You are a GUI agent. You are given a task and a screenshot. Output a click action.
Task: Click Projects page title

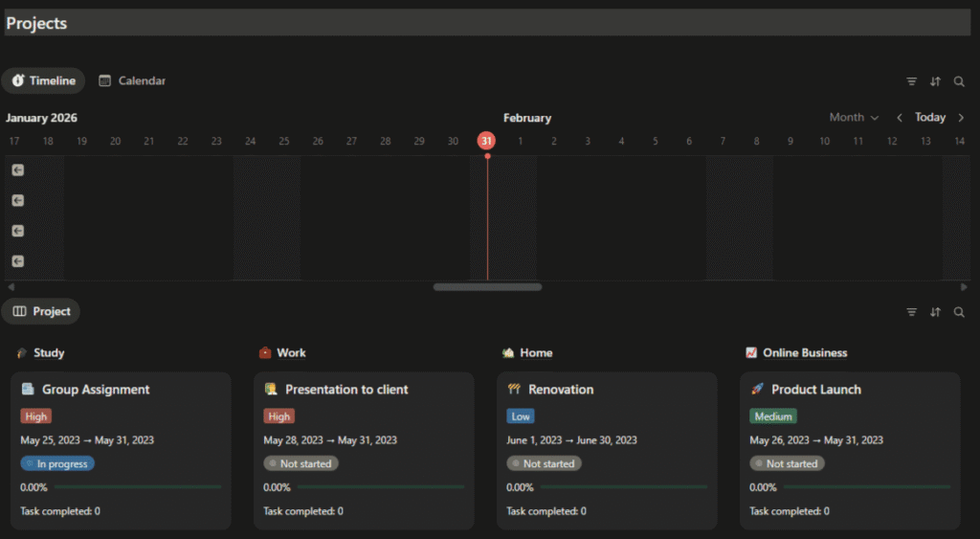(36, 23)
